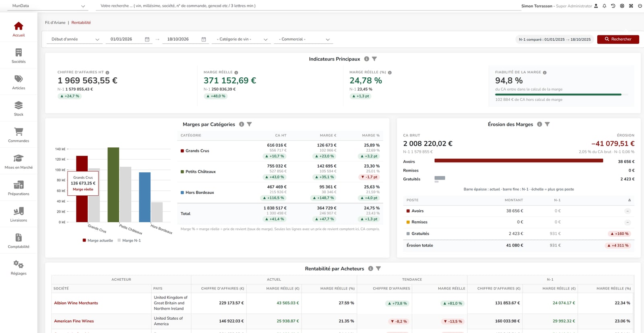
Task: Open filter funnel for Rentabilité par Acheteurs
Action: tap(378, 269)
